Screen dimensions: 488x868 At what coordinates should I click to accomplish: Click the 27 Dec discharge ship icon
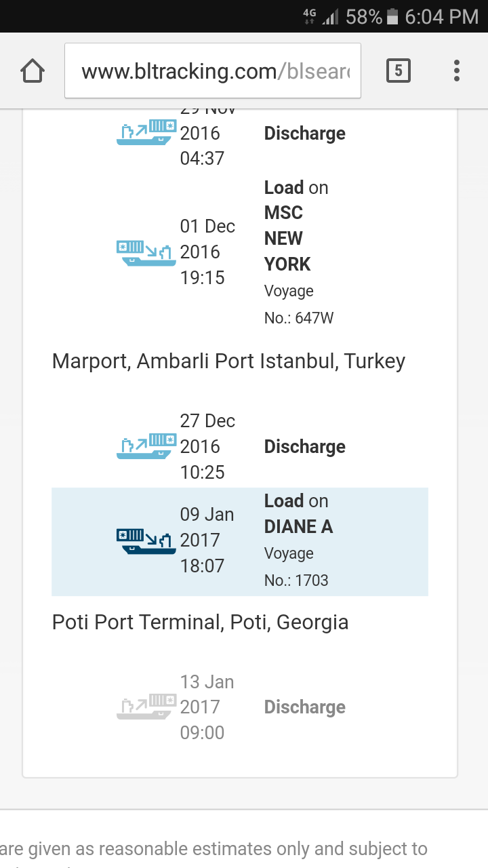146,446
